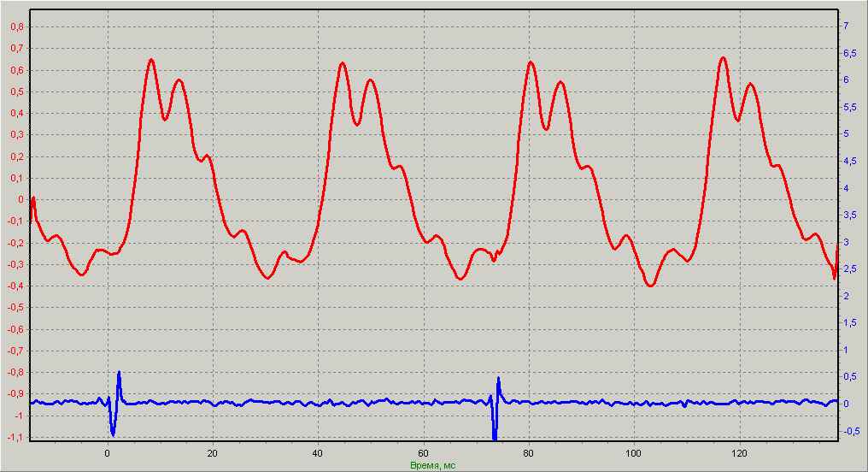
Task: Click the red "0,8" scale label
Action: tap(17, 27)
